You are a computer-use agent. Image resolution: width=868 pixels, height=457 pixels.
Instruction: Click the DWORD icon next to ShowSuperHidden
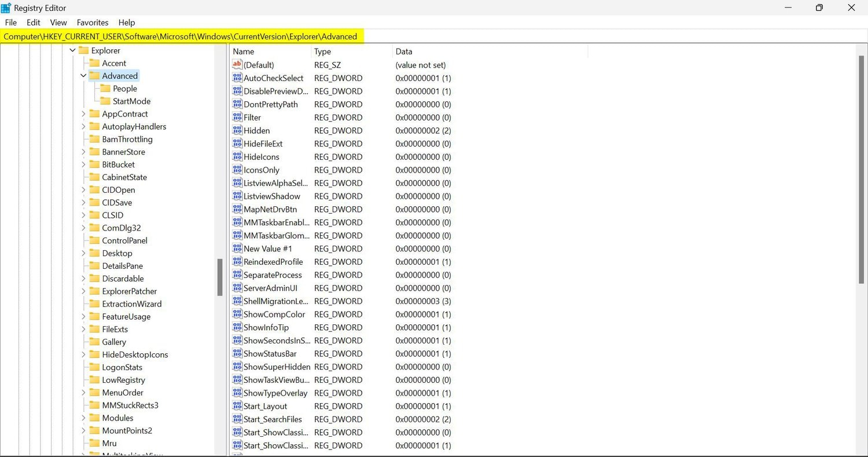tap(237, 367)
